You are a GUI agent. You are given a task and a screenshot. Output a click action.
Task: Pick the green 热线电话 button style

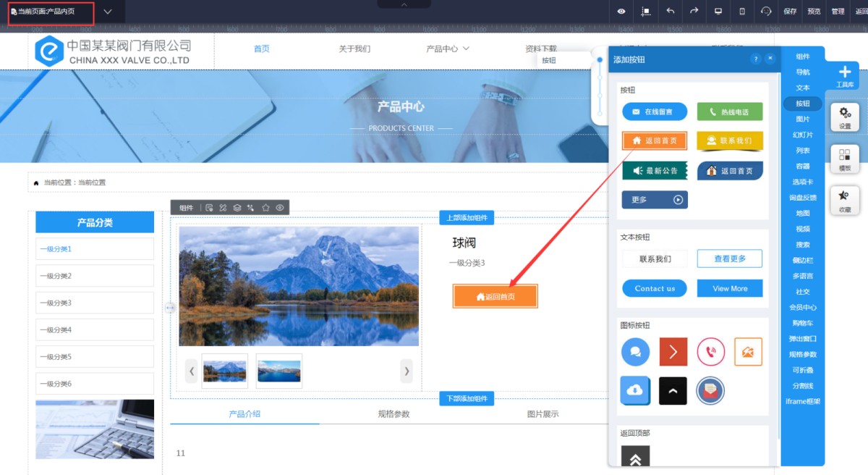point(730,112)
